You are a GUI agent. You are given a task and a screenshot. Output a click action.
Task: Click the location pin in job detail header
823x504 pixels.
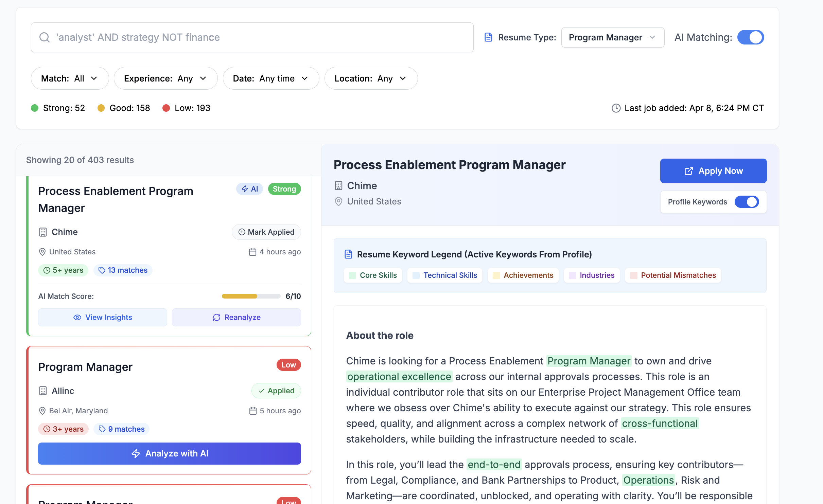click(338, 201)
